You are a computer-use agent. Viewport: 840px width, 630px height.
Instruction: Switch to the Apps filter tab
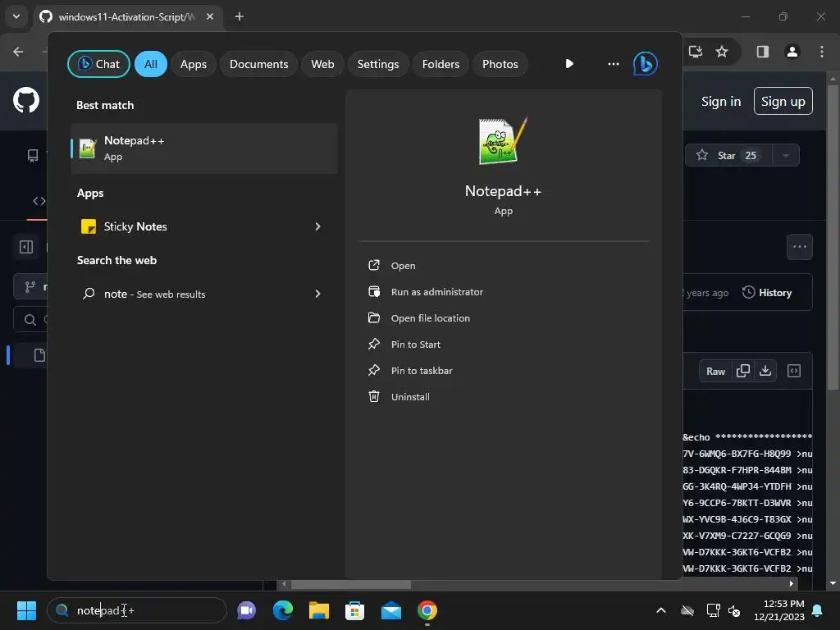tap(193, 64)
